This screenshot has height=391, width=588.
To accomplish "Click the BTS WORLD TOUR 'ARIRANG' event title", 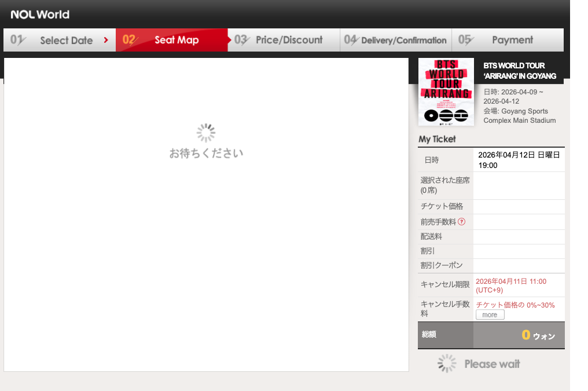I will (519, 71).
